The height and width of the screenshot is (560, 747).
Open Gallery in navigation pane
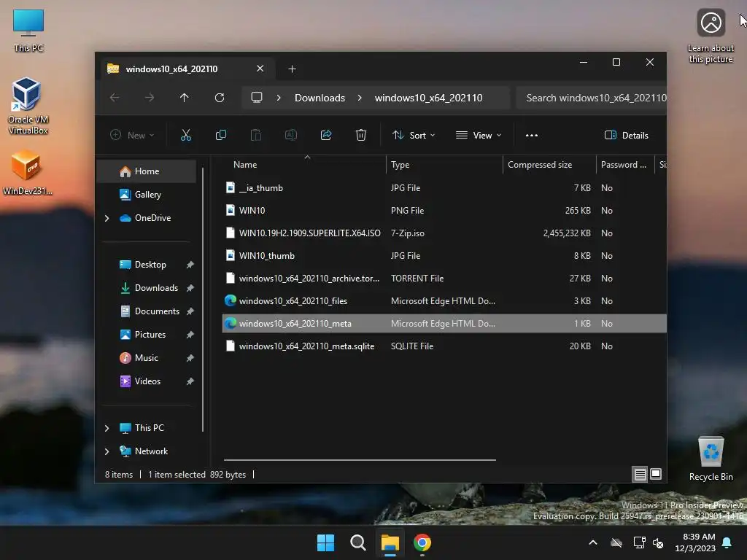(x=146, y=194)
